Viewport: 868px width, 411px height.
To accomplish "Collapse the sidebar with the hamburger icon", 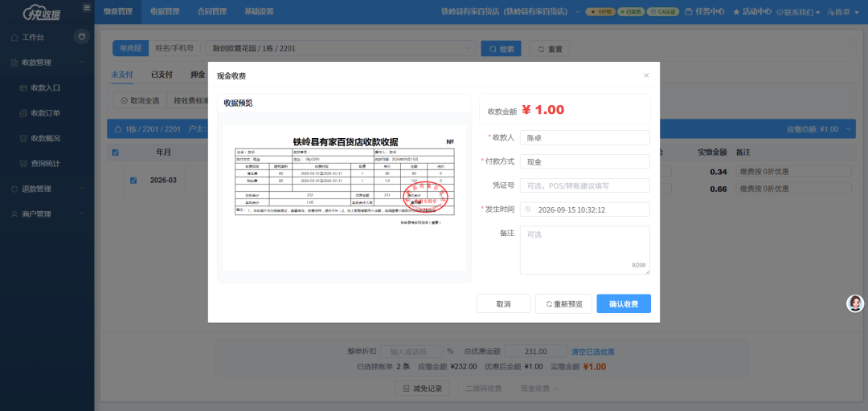I will 86,8.
